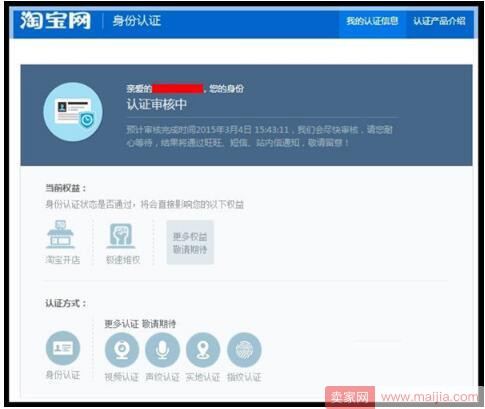Click the estimated review time text with 2015年3月4日
The height and width of the screenshot is (409, 485).
coord(259,136)
